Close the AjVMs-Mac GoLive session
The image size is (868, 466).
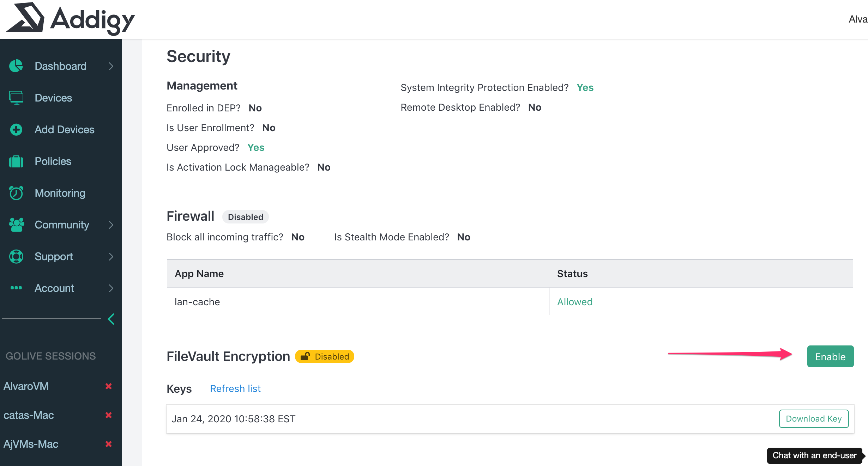click(x=109, y=444)
